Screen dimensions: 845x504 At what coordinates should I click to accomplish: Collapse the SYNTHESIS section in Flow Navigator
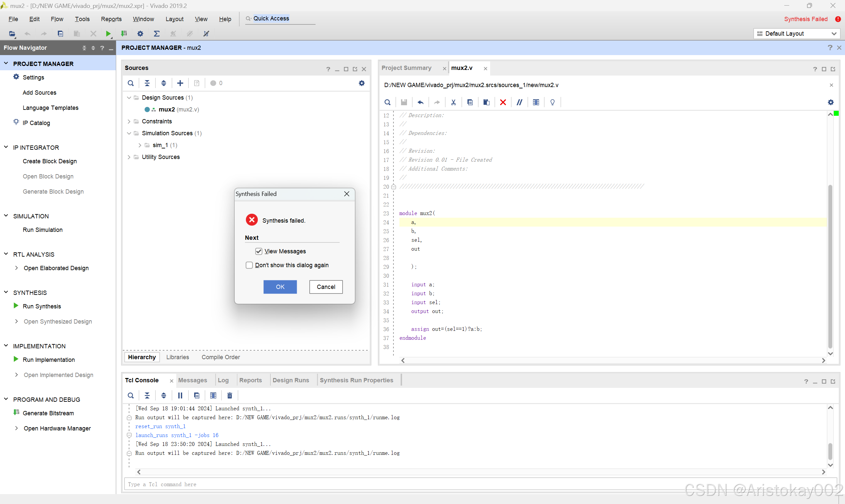6,293
